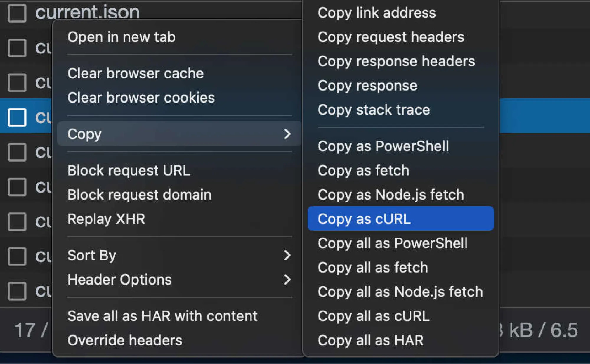This screenshot has height=364, width=590.
Task: Check the checkbox next to current.json
Action: 17,12
